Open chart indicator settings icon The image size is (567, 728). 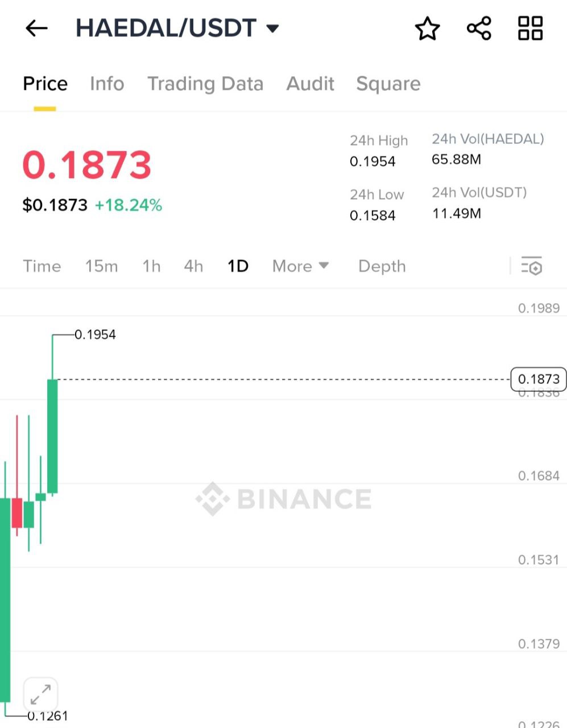tap(532, 266)
